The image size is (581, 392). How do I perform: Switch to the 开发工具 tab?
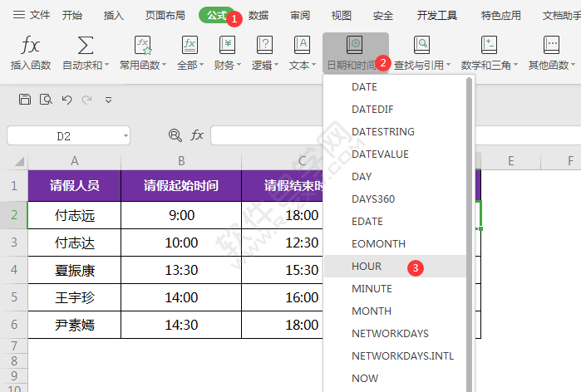point(437,15)
